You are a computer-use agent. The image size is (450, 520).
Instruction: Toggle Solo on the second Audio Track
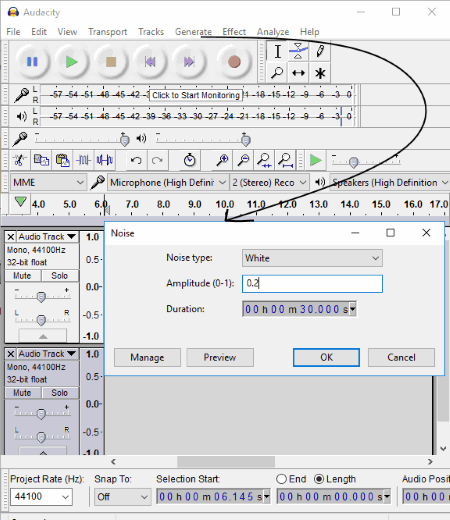pyautogui.click(x=60, y=393)
